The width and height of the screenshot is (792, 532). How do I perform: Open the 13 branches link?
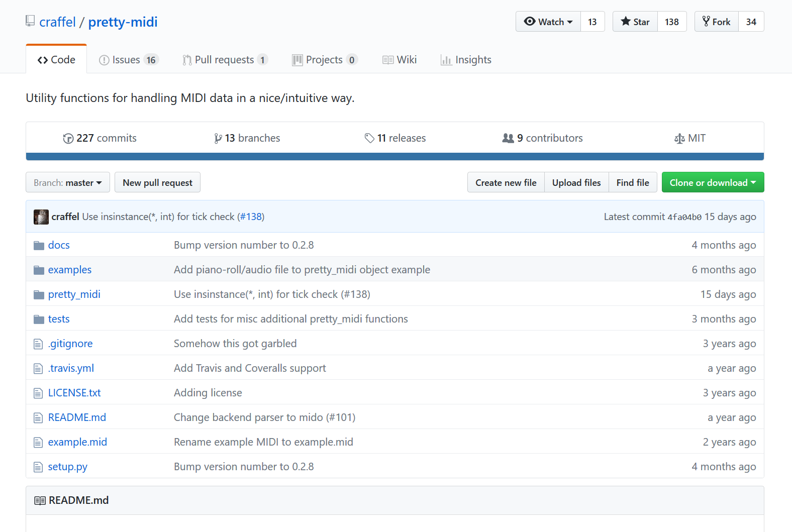pyautogui.click(x=247, y=138)
